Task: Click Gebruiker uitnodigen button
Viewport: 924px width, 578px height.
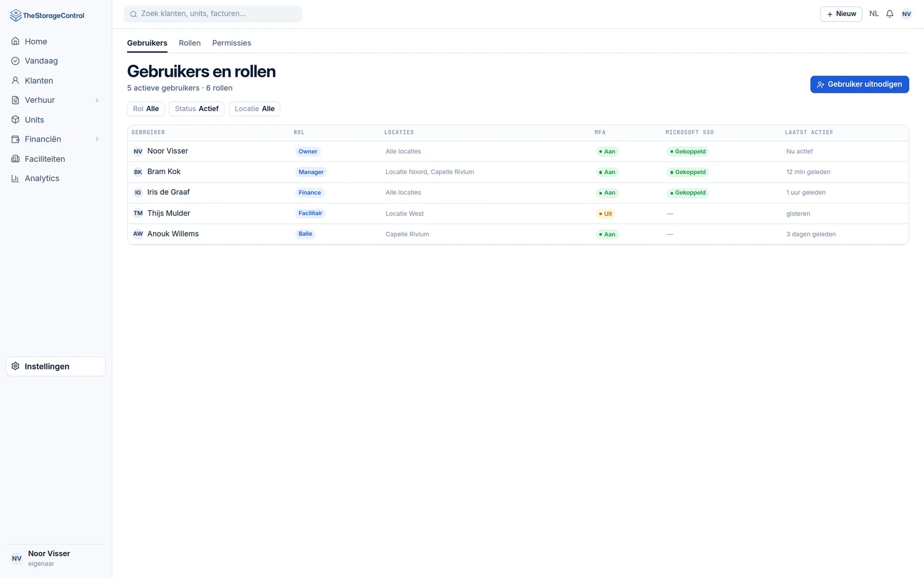Action: [x=859, y=84]
